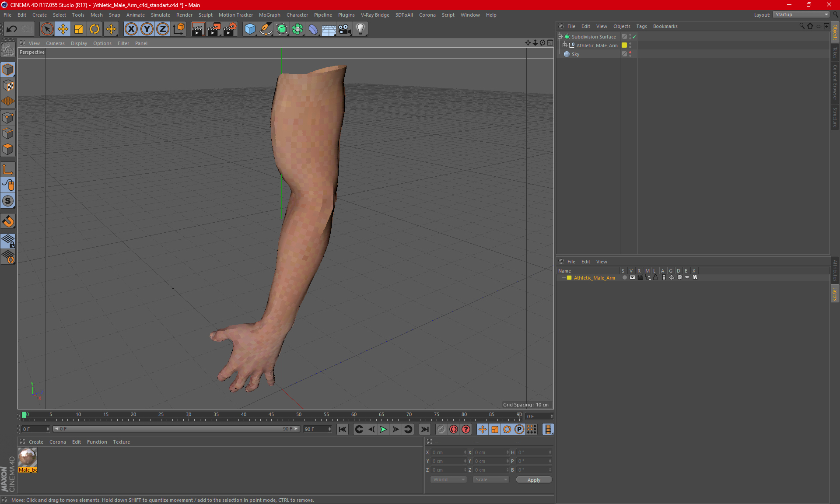The width and height of the screenshot is (840, 504).
Task: Toggle Athletic_Male_Arm layer lock
Action: click(655, 278)
